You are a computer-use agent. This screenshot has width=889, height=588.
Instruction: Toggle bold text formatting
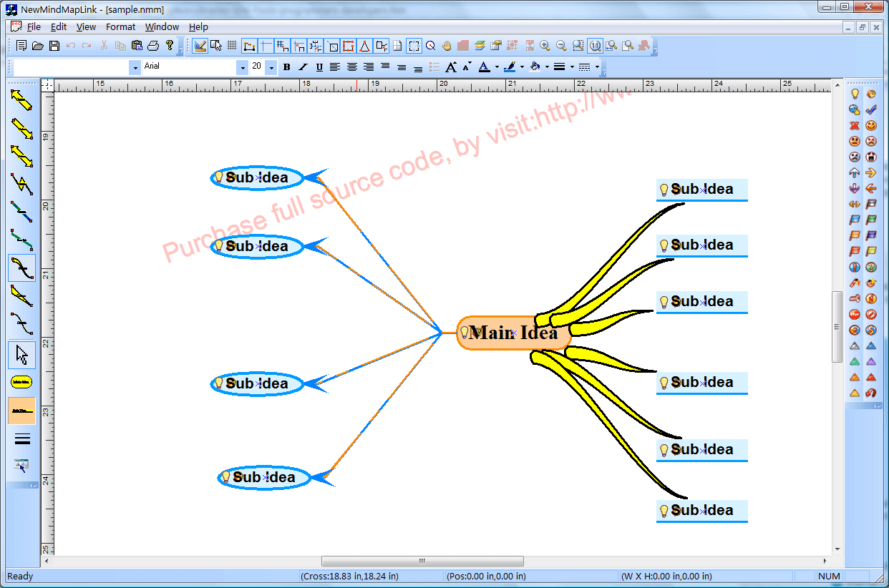(x=286, y=67)
